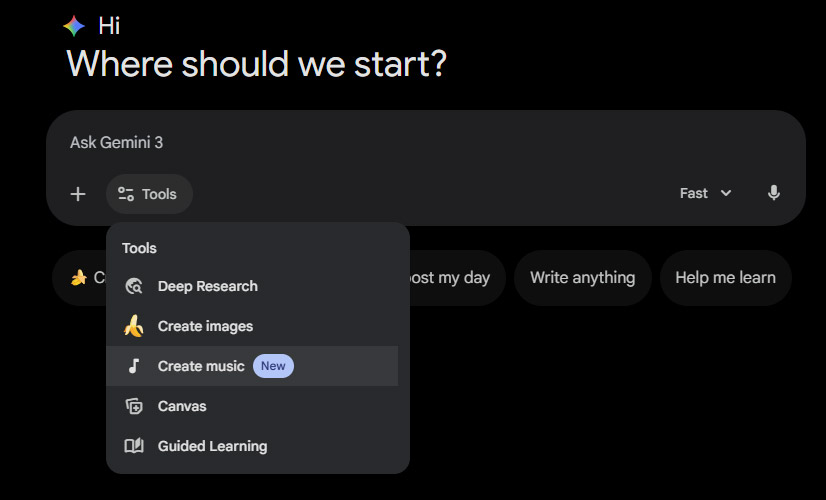Choose Create images in Tools menu
The image size is (826, 500).
point(205,326)
